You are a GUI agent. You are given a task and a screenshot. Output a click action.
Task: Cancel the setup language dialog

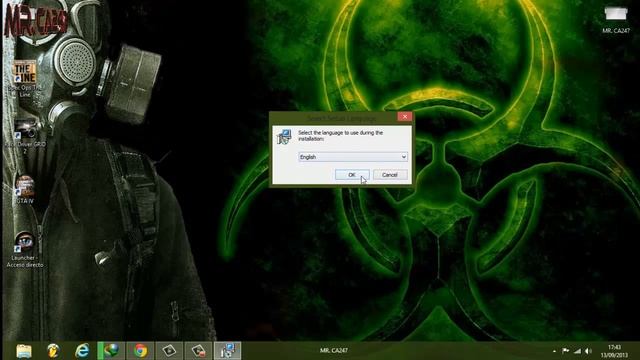pos(390,175)
